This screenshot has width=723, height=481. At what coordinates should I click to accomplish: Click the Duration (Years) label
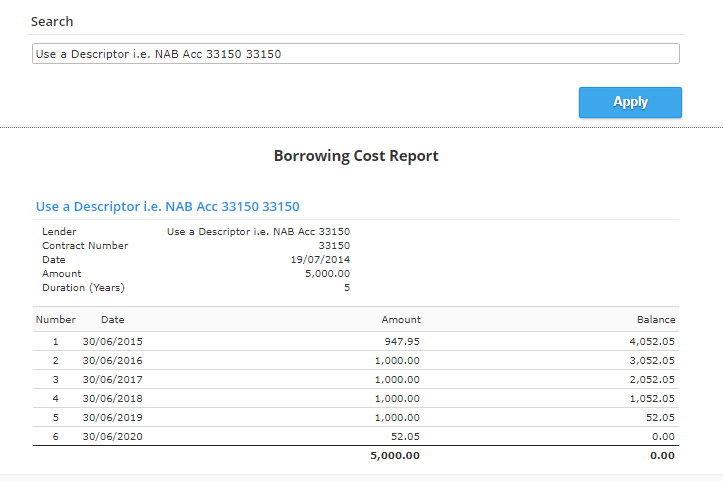(83, 287)
